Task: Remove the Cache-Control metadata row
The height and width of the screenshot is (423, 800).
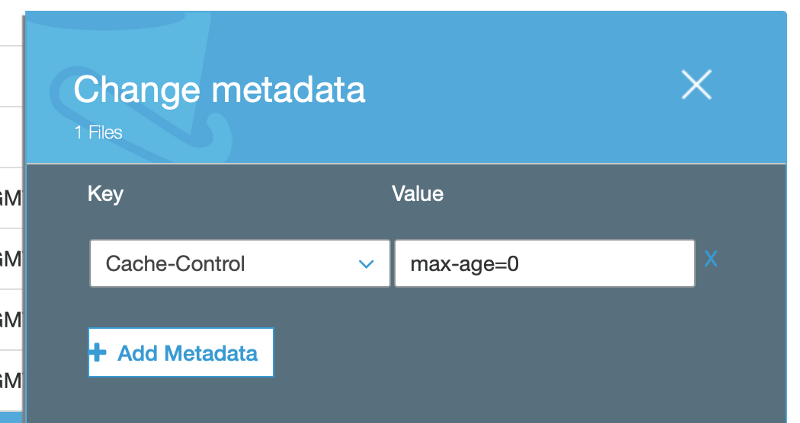Action: (711, 259)
